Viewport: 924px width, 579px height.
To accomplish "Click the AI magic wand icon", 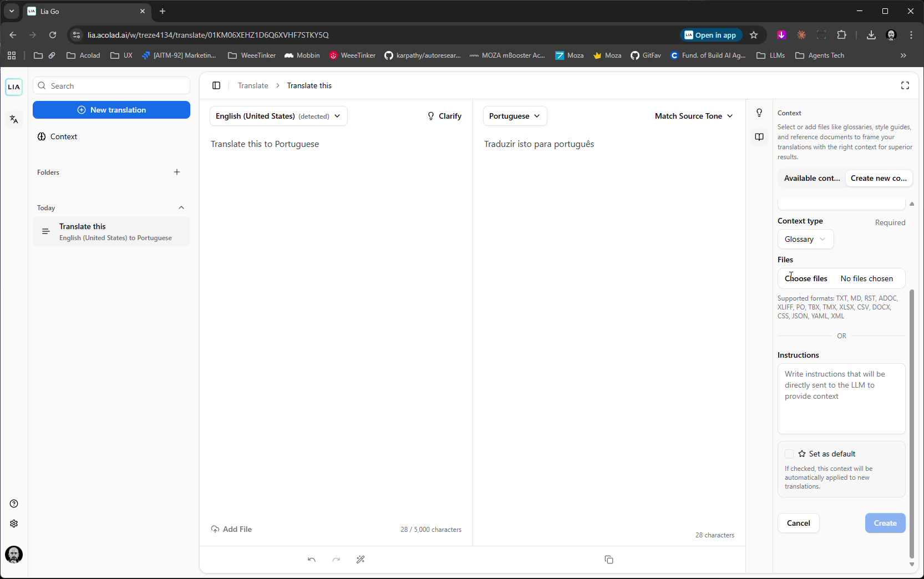I will pyautogui.click(x=361, y=560).
